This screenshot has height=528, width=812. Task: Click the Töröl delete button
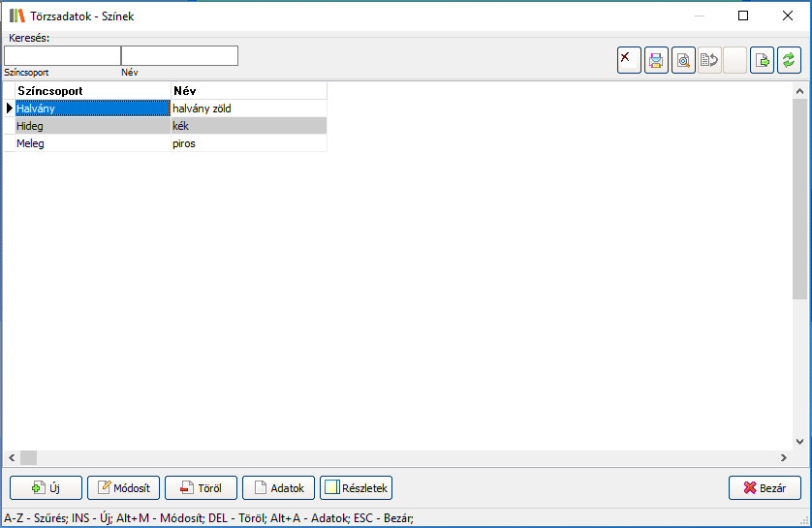(201, 488)
